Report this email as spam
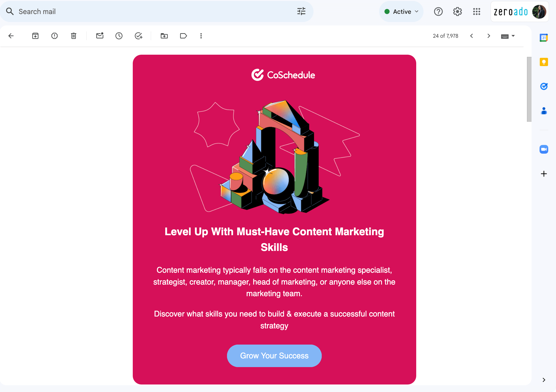Screen dimensions: 556x392 click(x=54, y=36)
